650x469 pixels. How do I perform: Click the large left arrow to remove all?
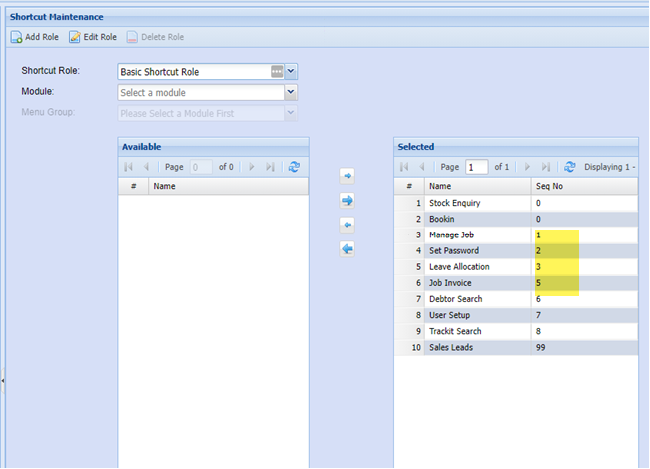point(347,249)
